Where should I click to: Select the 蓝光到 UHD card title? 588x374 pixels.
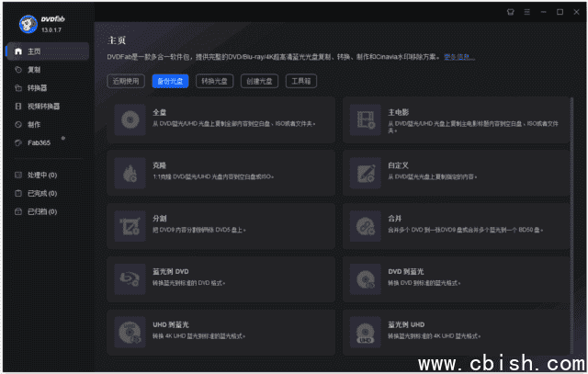tap(406, 325)
